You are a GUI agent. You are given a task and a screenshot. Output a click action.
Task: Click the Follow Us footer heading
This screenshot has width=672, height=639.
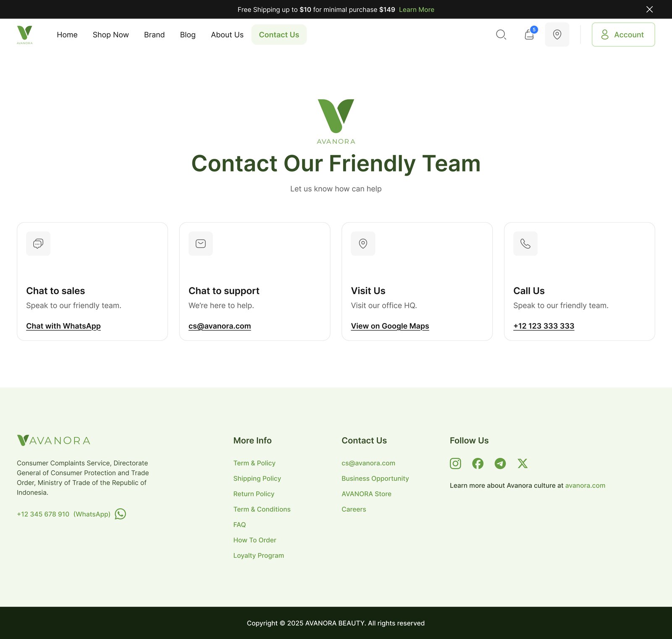pos(469,440)
